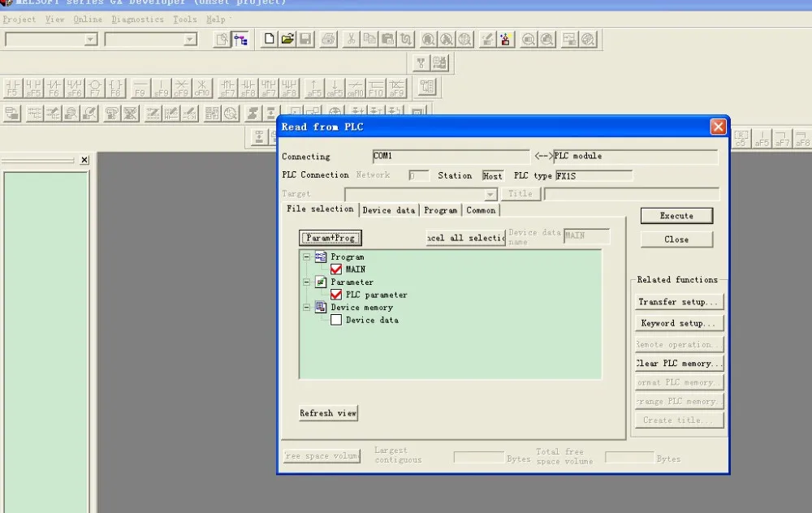Insert parallel rising pulse aF7
Screen dimensions: 812x513
(x=268, y=88)
